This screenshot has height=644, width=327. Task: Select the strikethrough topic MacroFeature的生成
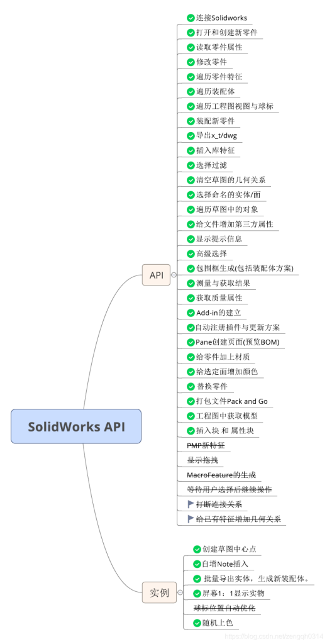point(221,475)
